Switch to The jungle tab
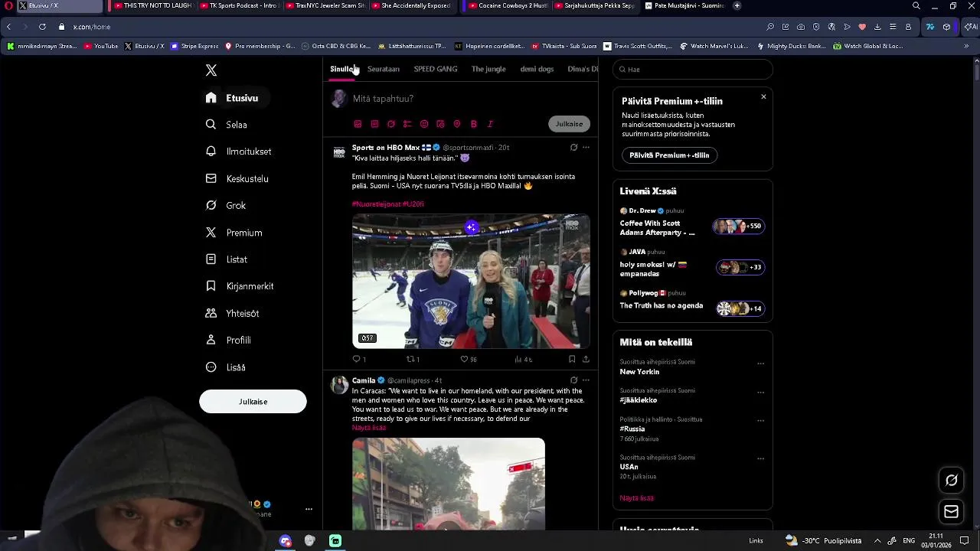The width and height of the screenshot is (980, 551). [x=488, y=69]
